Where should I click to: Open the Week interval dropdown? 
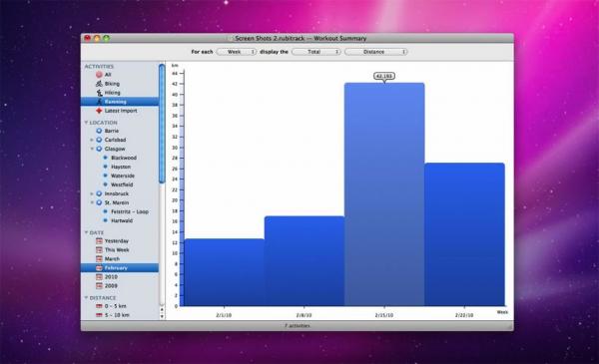click(x=236, y=52)
